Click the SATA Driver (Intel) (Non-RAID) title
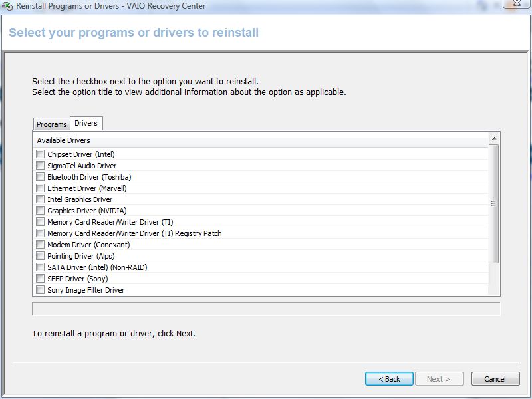Screen dimensions: 532x399 click(x=97, y=267)
